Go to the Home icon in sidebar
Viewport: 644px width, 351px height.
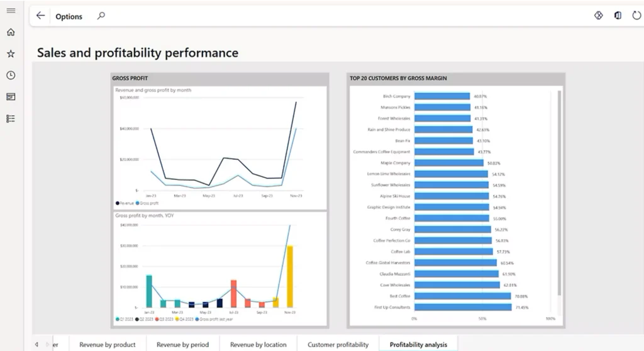click(x=11, y=32)
